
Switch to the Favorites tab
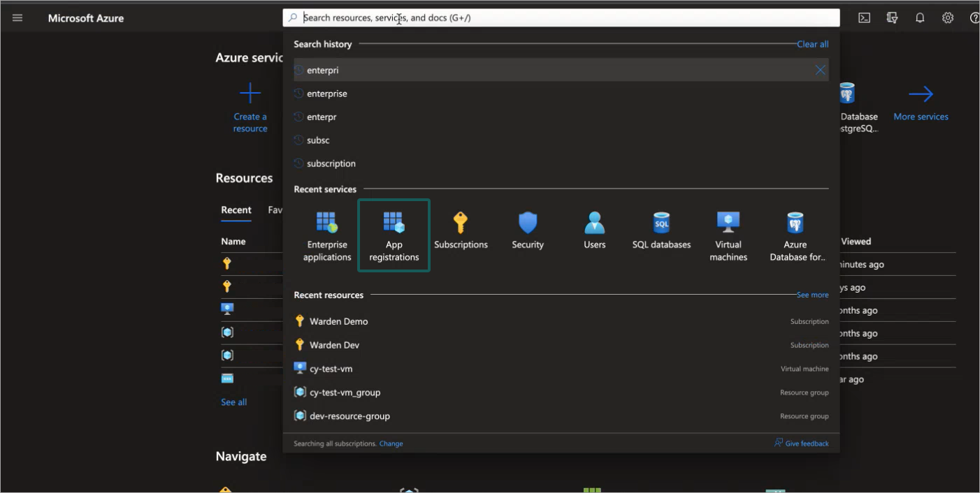[278, 210]
